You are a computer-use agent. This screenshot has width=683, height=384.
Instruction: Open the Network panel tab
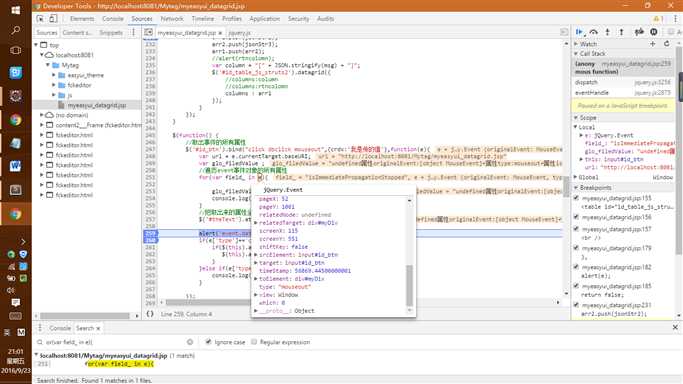(x=172, y=19)
